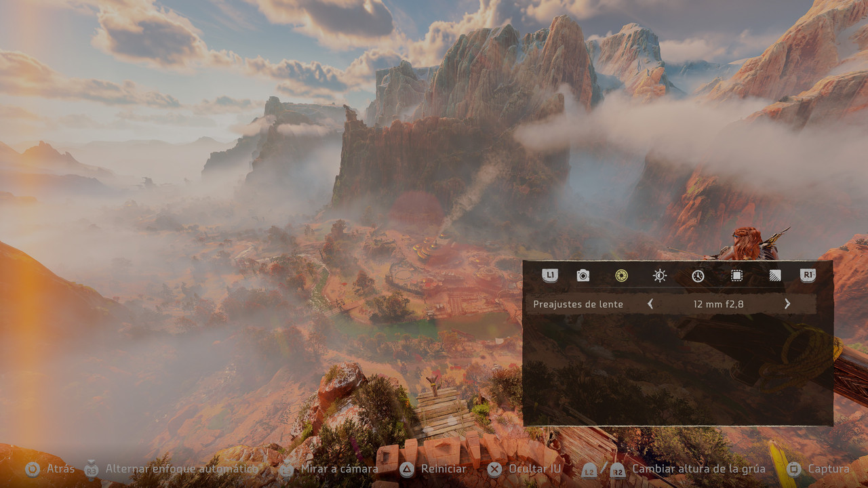This screenshot has width=868, height=488.
Task: Click Cambiar altura de la grúa label
Action: tap(699, 468)
